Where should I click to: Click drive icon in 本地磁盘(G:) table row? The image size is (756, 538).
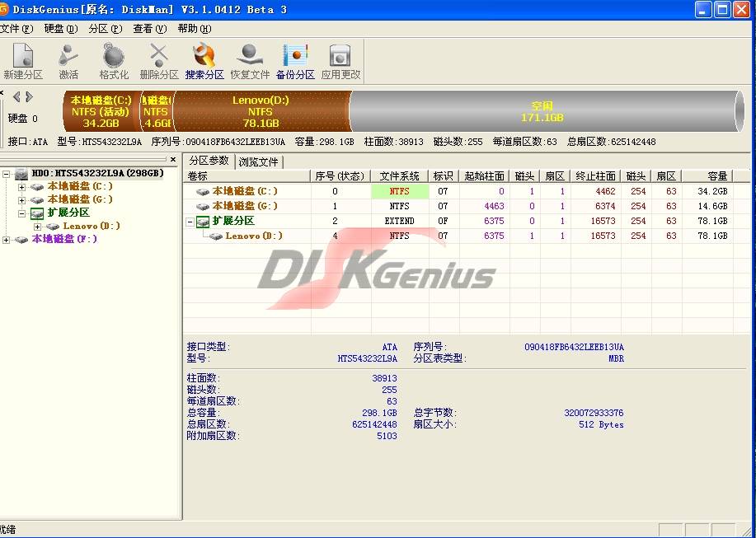pyautogui.click(x=203, y=207)
